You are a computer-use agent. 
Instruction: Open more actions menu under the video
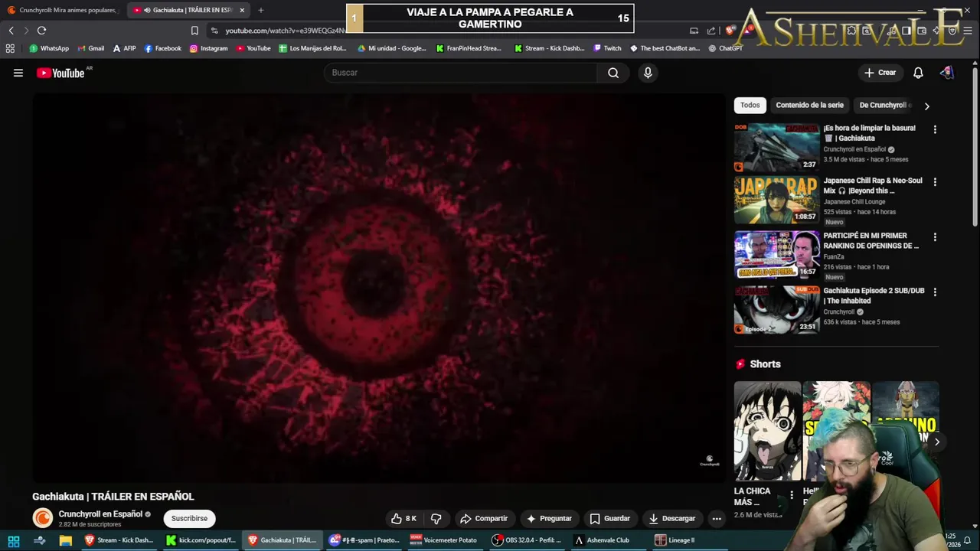pyautogui.click(x=717, y=518)
